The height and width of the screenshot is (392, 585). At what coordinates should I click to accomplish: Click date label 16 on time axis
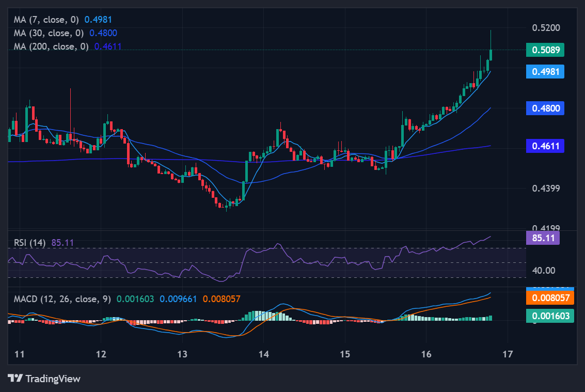click(x=426, y=354)
